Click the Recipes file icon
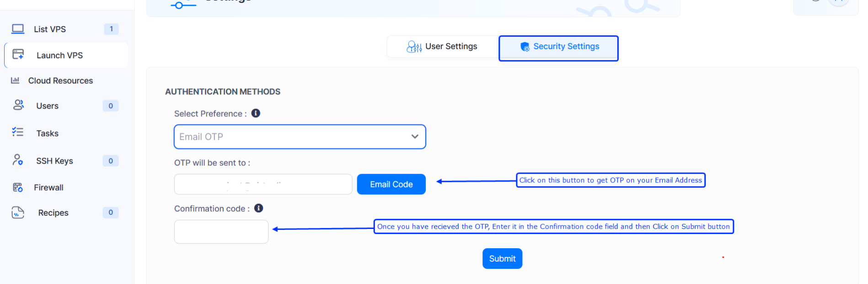This screenshot has width=868, height=284. coord(18,213)
